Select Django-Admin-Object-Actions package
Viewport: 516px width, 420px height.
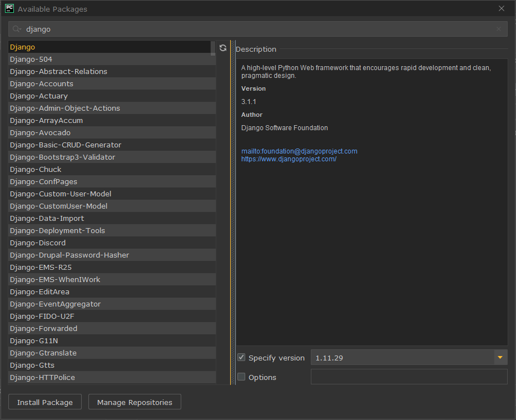click(112, 108)
